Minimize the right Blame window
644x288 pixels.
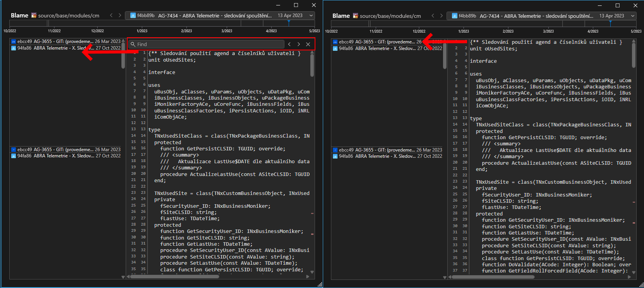click(x=600, y=5)
